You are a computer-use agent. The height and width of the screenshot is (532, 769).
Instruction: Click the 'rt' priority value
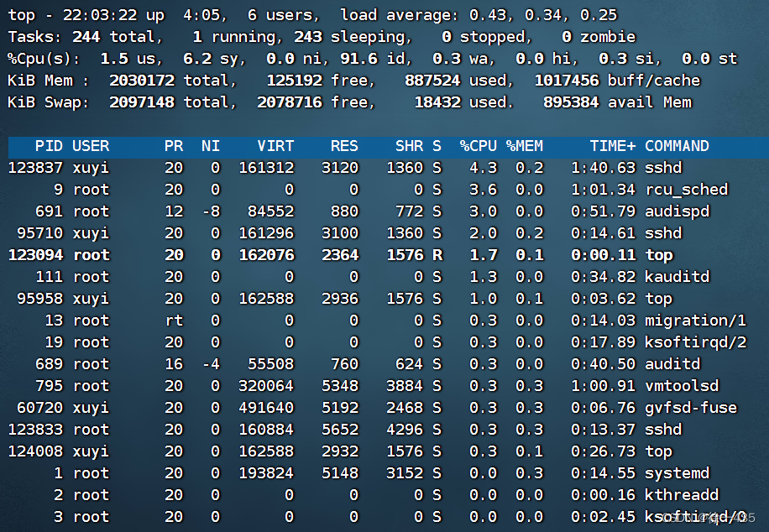click(x=174, y=321)
